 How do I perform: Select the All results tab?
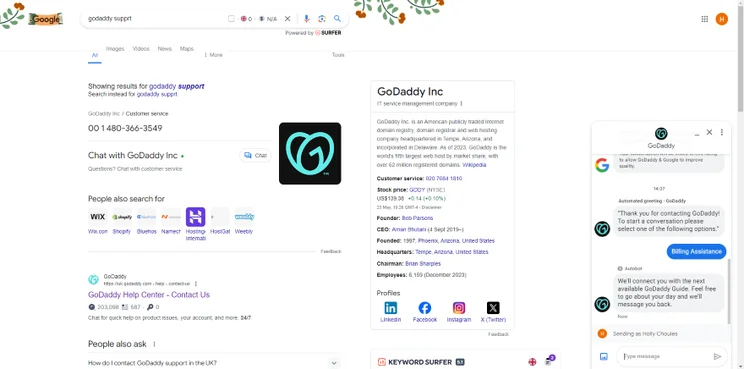[94, 55]
